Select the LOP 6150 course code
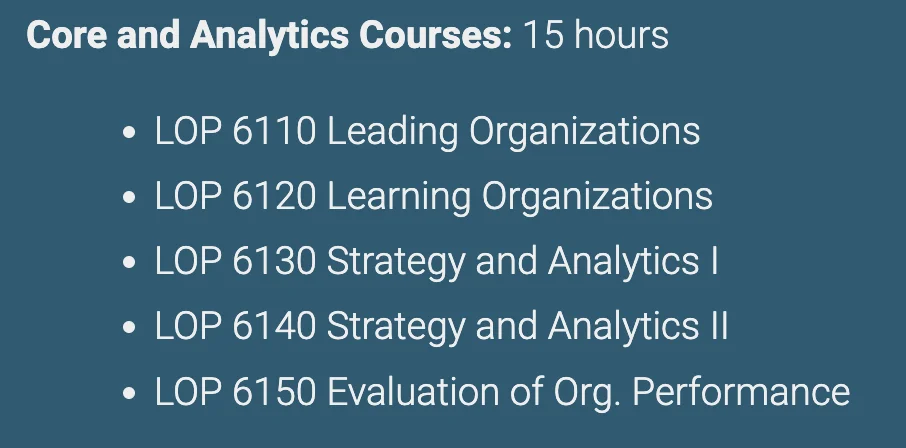This screenshot has height=448, width=906. point(236,392)
